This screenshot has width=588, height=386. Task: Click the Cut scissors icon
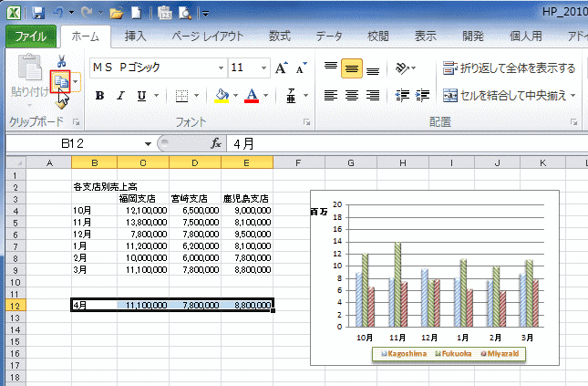click(61, 61)
